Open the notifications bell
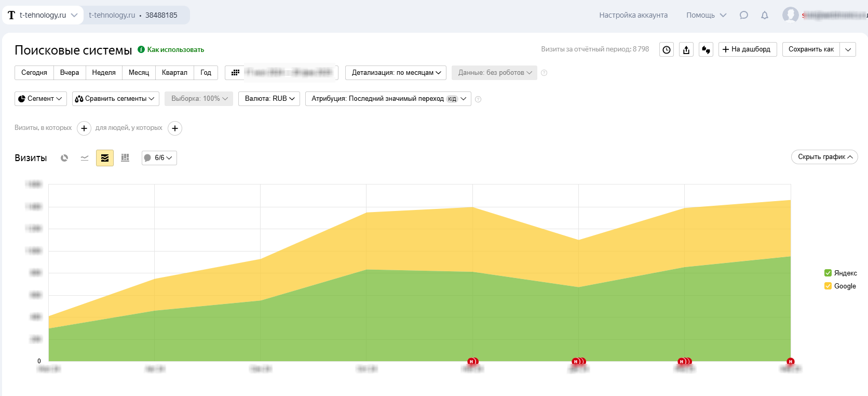Image resolution: width=868 pixels, height=396 pixels. (x=765, y=15)
